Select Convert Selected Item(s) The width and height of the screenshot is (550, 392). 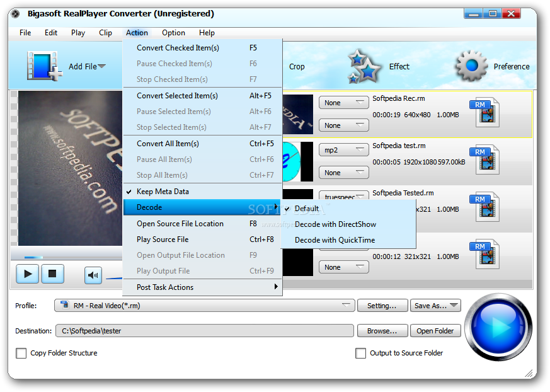coord(203,95)
